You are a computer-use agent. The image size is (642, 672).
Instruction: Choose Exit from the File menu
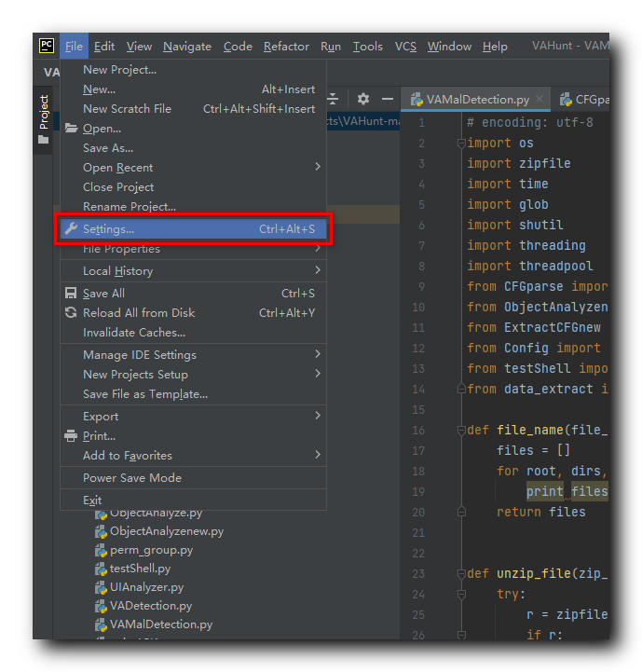[193, 501]
